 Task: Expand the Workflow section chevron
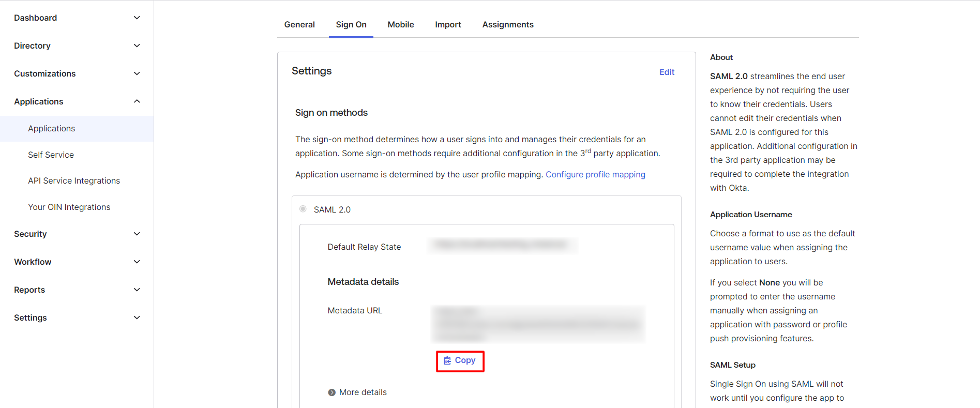(x=137, y=262)
